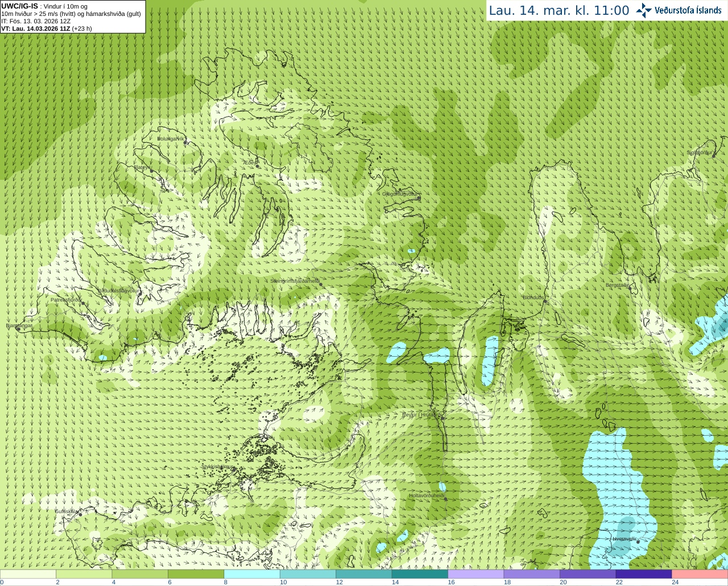728x586 pixels.
Task: Click legend value '20' on the scale
Action: click(x=563, y=582)
